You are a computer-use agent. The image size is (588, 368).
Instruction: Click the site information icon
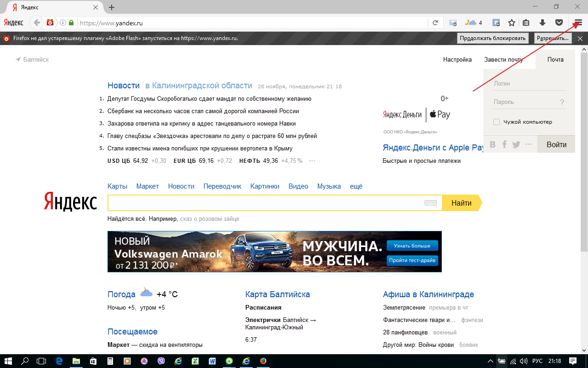pos(63,23)
